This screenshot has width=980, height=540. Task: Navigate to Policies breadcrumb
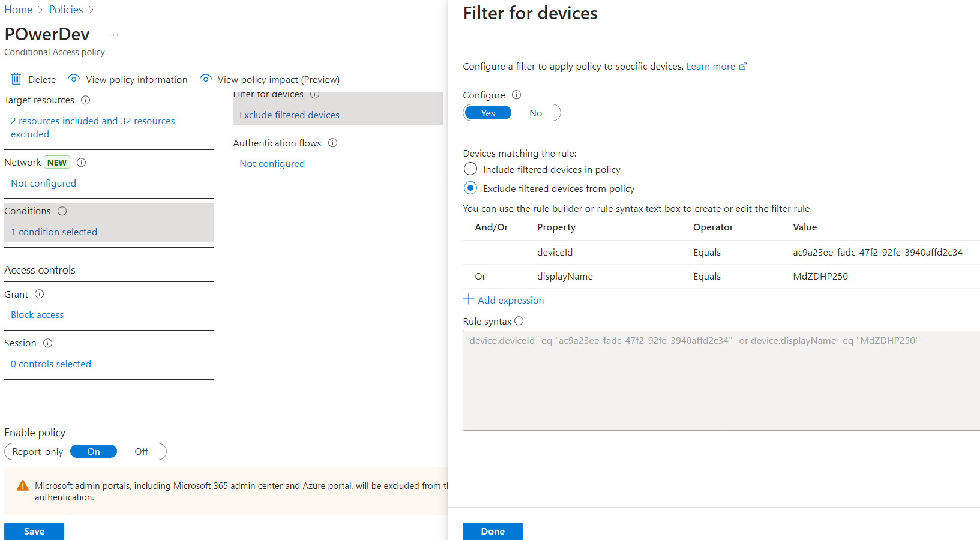tap(66, 10)
